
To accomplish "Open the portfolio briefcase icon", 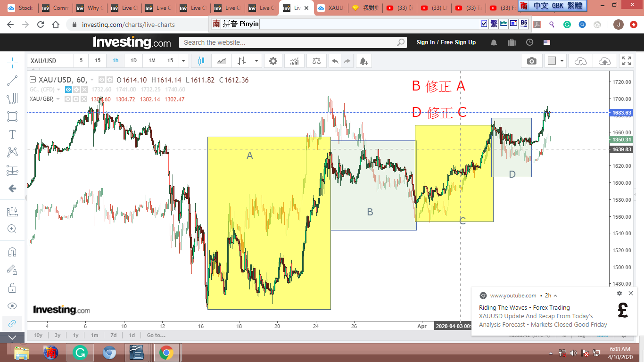I will pos(512,42).
